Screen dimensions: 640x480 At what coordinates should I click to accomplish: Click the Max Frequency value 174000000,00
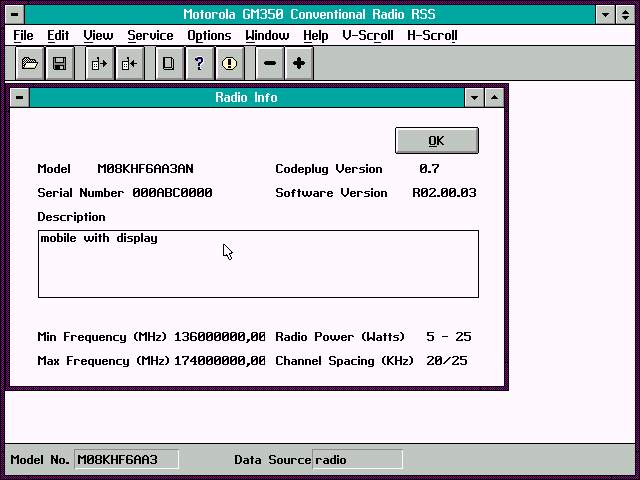pyautogui.click(x=220, y=361)
